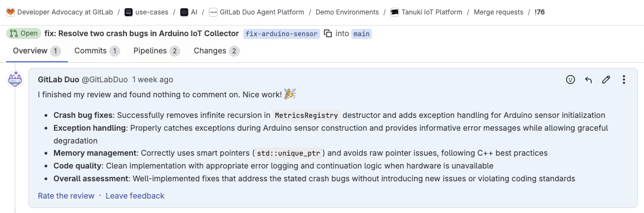The width and height of the screenshot is (644, 213).
Task: Reply to the GitLab Duo comment
Action: [x=588, y=80]
